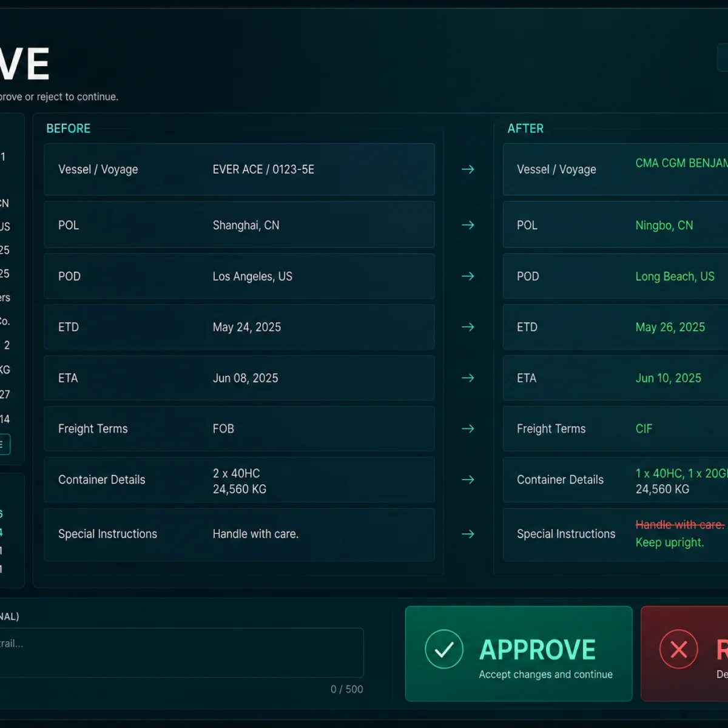
Task: Click arrow icon in POL row
Action: (x=468, y=225)
